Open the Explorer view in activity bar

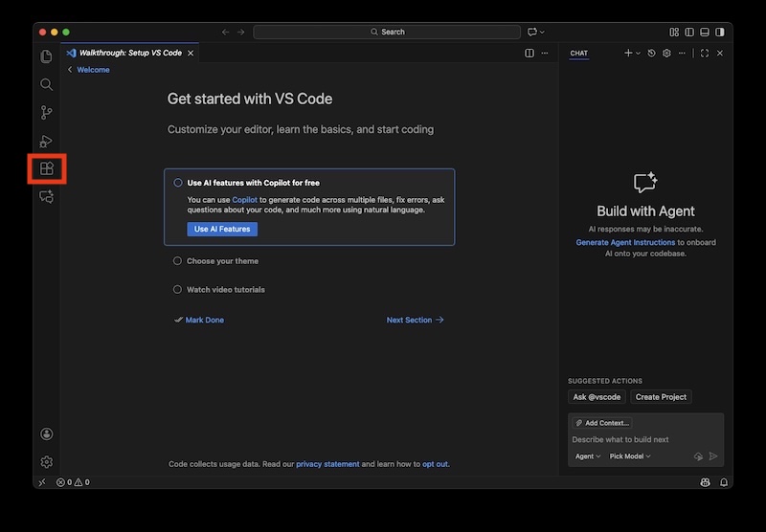(x=46, y=56)
